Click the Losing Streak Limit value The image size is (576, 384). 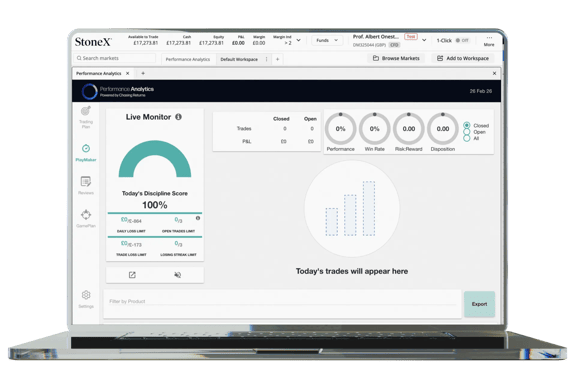coord(178,244)
